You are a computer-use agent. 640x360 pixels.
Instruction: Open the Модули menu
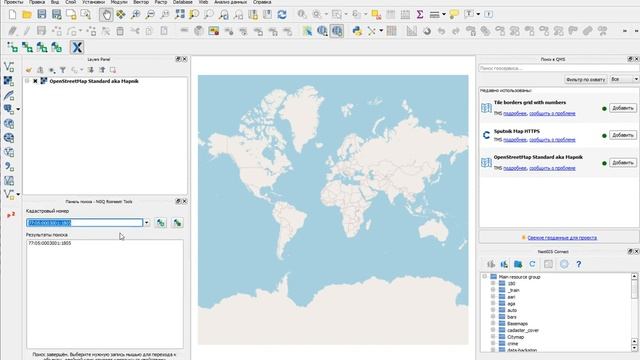(x=119, y=2)
